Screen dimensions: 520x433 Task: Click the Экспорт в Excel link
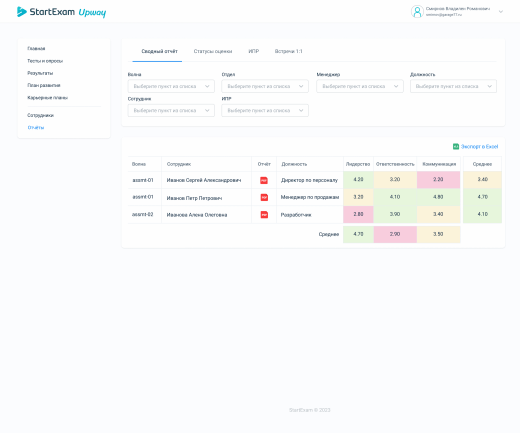tap(479, 146)
